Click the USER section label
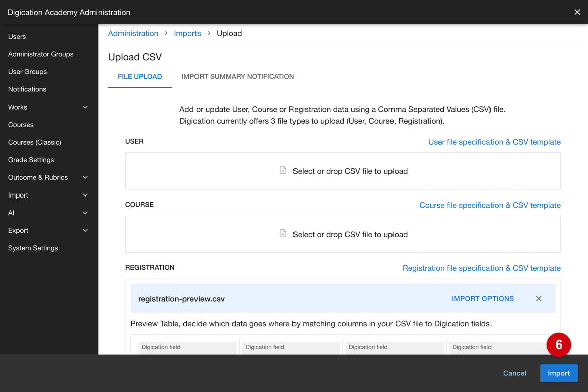588x392 pixels. (134, 141)
